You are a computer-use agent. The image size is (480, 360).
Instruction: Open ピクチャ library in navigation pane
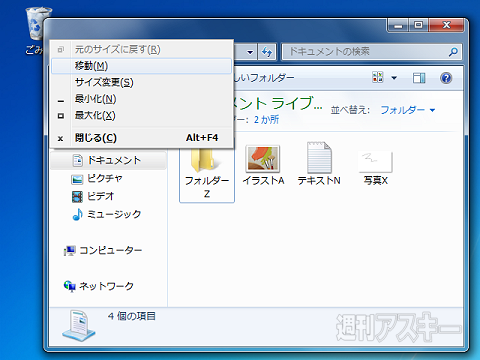tap(97, 178)
